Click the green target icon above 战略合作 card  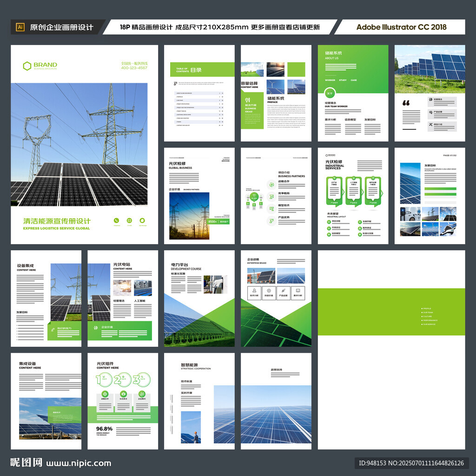pyautogui.click(x=105, y=394)
